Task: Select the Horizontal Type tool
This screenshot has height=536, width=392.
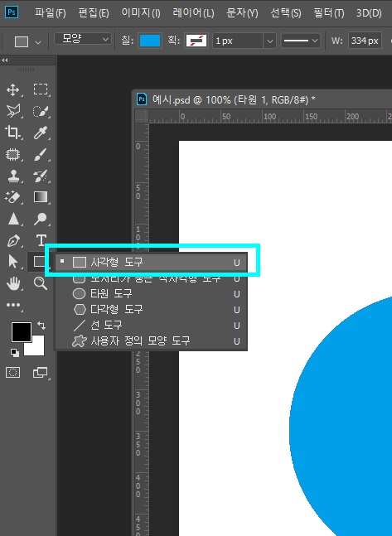Action: [x=41, y=240]
